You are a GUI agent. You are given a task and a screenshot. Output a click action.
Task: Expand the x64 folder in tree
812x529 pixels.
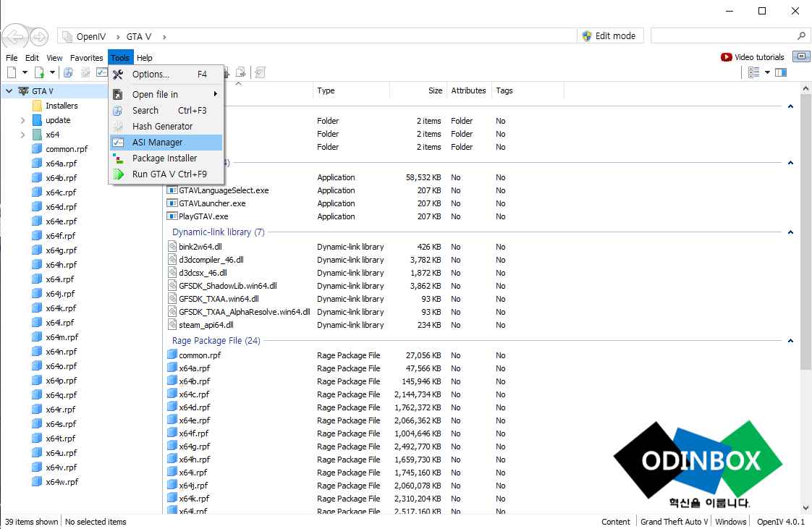tap(22, 135)
